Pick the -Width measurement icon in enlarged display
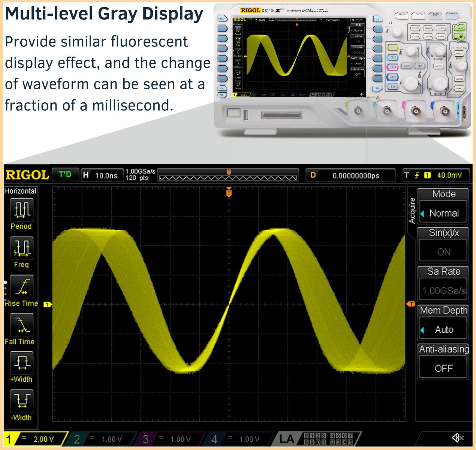Viewport: 476px width, 450px height. click(21, 401)
